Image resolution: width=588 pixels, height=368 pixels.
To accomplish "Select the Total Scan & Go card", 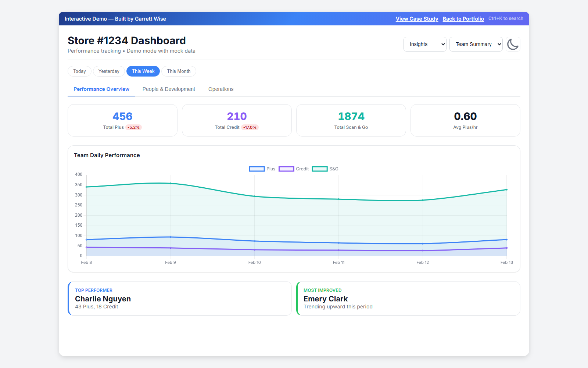I will (351, 120).
